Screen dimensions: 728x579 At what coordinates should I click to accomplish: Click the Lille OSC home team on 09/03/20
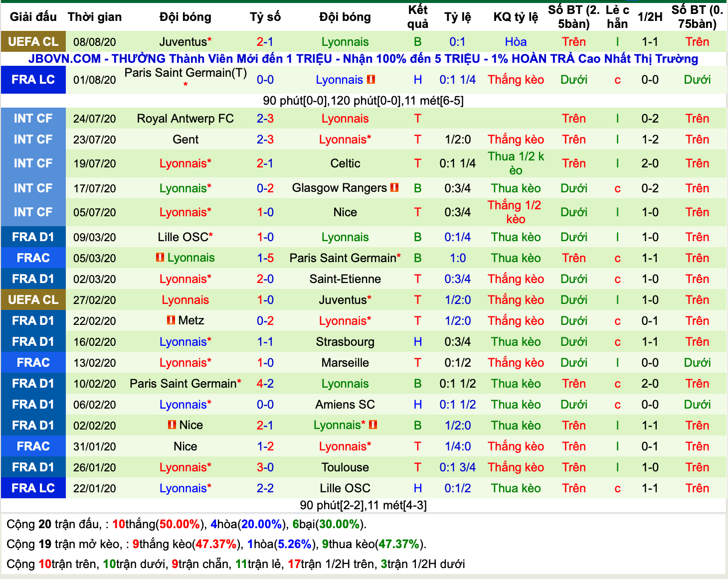point(185,237)
